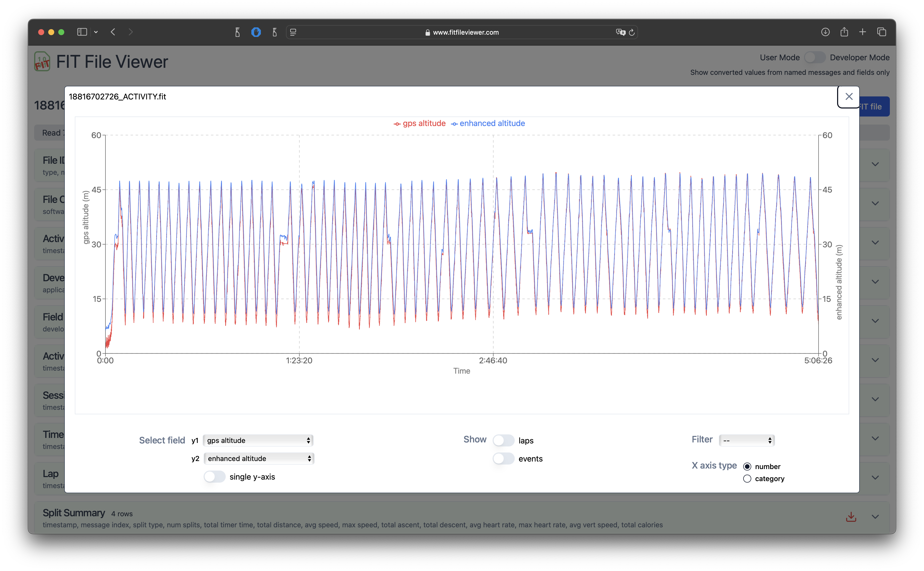The width and height of the screenshot is (924, 571).
Task: Turn on the events display toggle
Action: coord(503,459)
